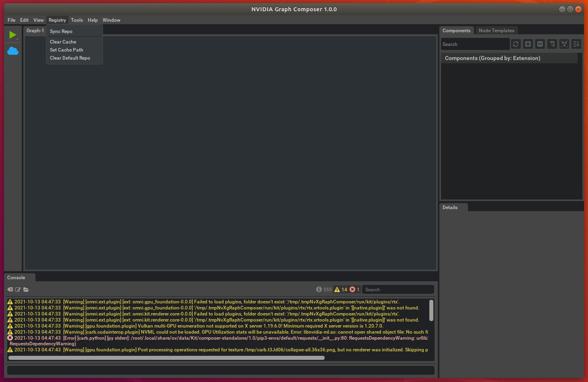
Task: Toggle error messages filter showing 1
Action: [x=354, y=290]
